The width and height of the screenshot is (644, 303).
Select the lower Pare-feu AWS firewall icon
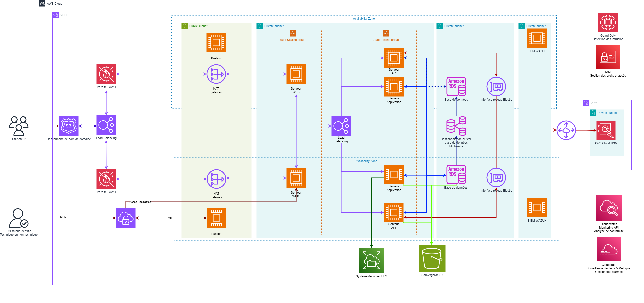[x=106, y=179]
